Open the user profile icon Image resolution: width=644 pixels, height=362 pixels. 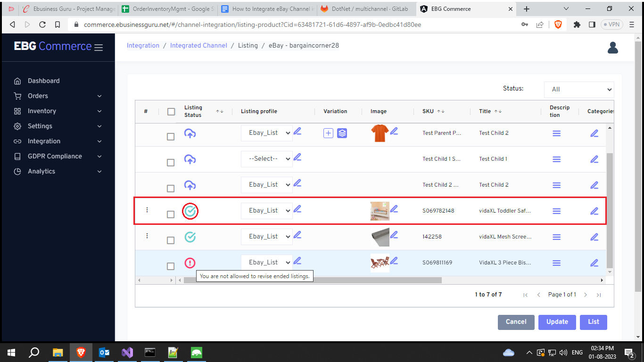(612, 48)
